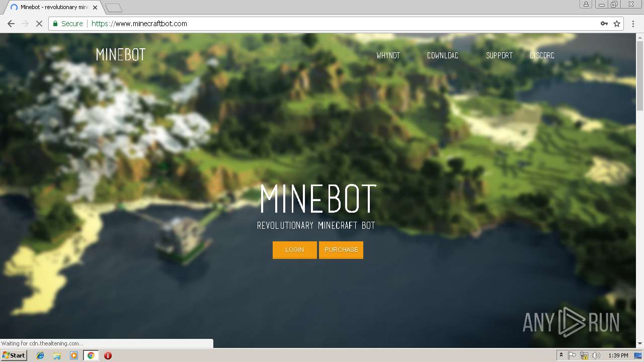Image resolution: width=644 pixels, height=362 pixels.
Task: Bookmark this page with the star icon
Action: [617, 24]
